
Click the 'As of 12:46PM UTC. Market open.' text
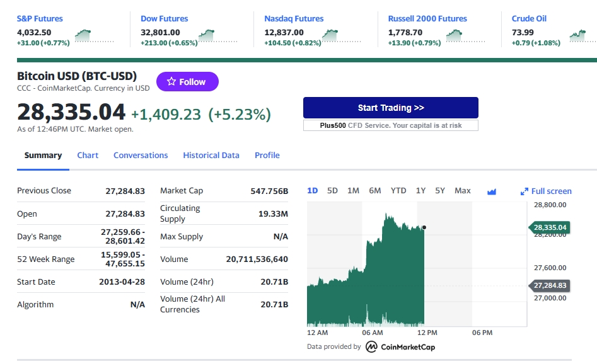tap(75, 129)
